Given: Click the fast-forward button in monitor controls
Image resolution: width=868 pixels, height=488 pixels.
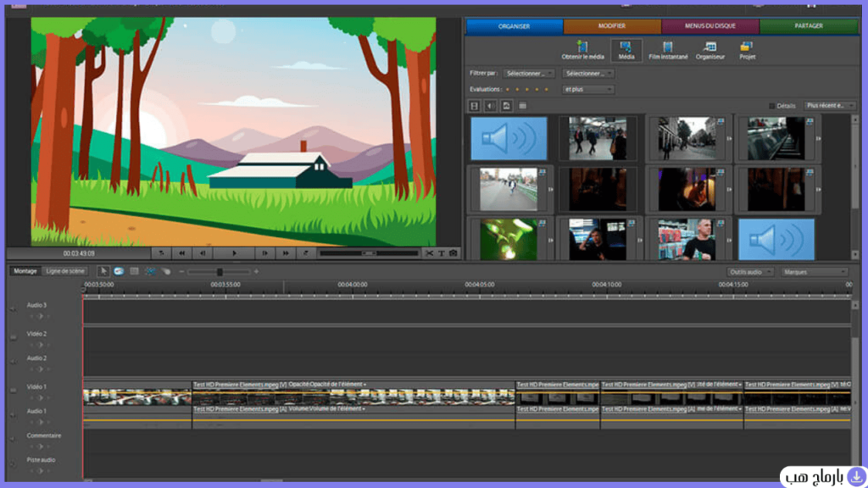Looking at the screenshot, I should click(286, 253).
